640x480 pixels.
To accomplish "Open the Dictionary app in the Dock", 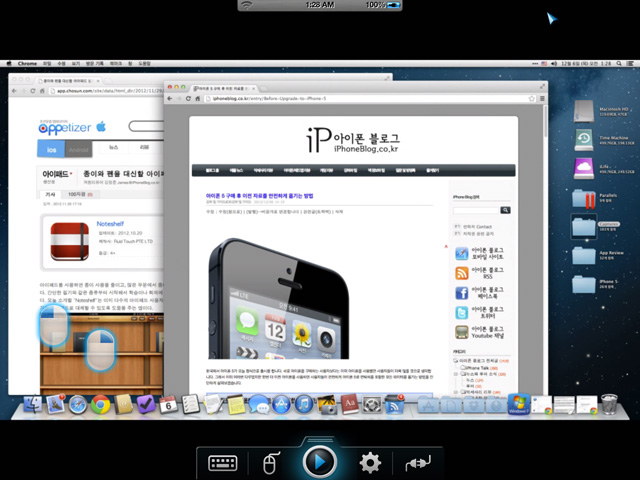I will [x=349, y=405].
